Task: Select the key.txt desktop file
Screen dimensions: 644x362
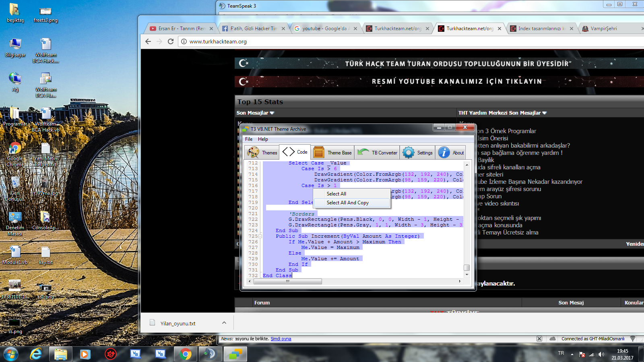Action: 45,255
